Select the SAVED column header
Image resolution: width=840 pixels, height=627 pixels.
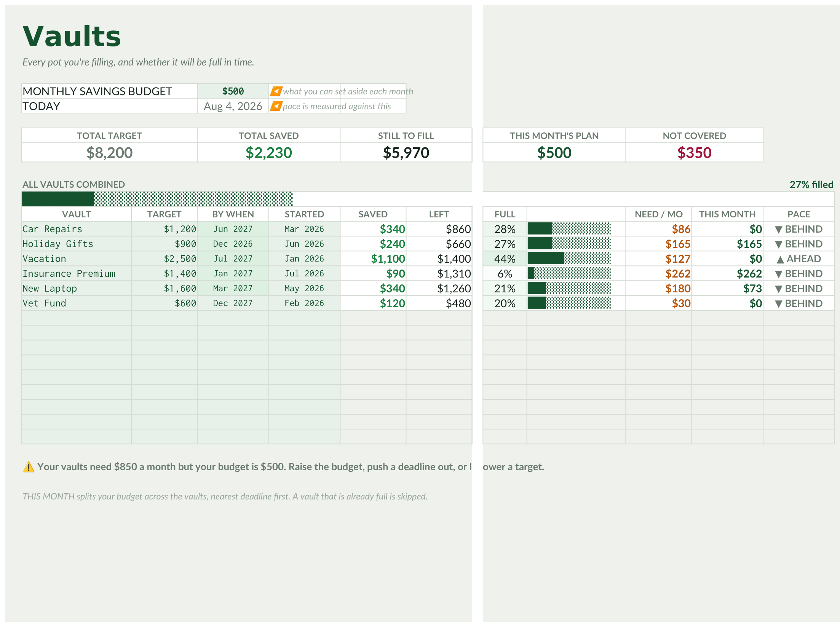click(373, 214)
